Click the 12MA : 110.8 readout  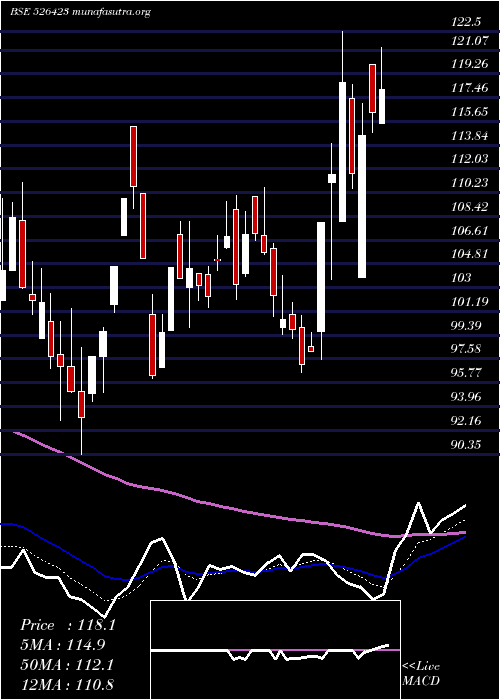click(x=67, y=684)
